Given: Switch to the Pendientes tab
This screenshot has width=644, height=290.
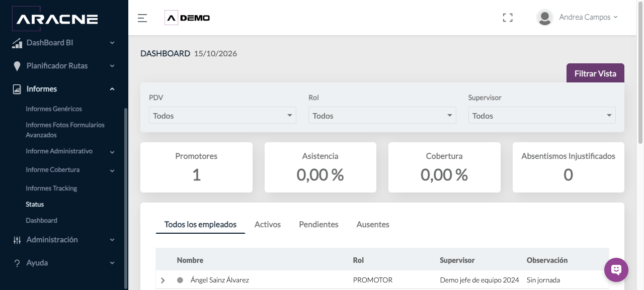Looking at the screenshot, I should pyautogui.click(x=318, y=225).
